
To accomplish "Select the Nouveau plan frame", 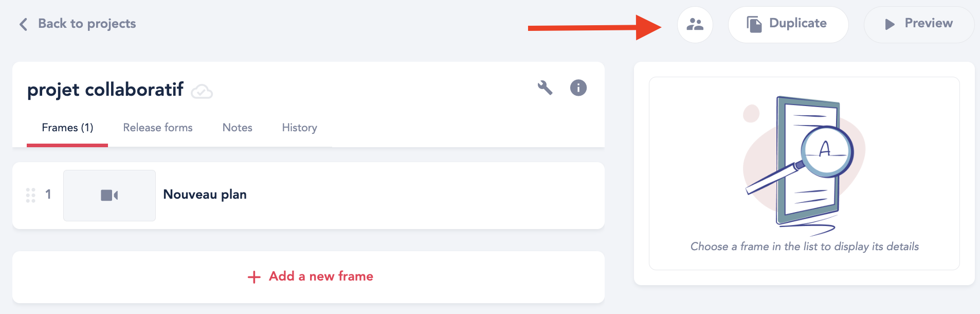I will click(x=308, y=196).
